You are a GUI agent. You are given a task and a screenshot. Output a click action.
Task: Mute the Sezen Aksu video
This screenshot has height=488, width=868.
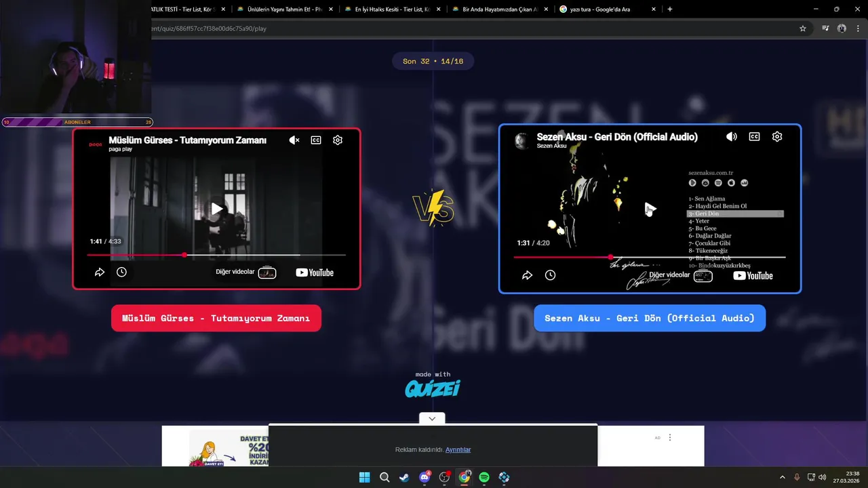pyautogui.click(x=732, y=137)
